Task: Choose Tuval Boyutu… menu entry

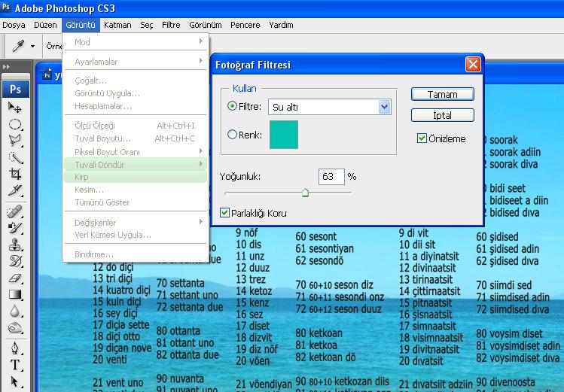Action: (136, 138)
